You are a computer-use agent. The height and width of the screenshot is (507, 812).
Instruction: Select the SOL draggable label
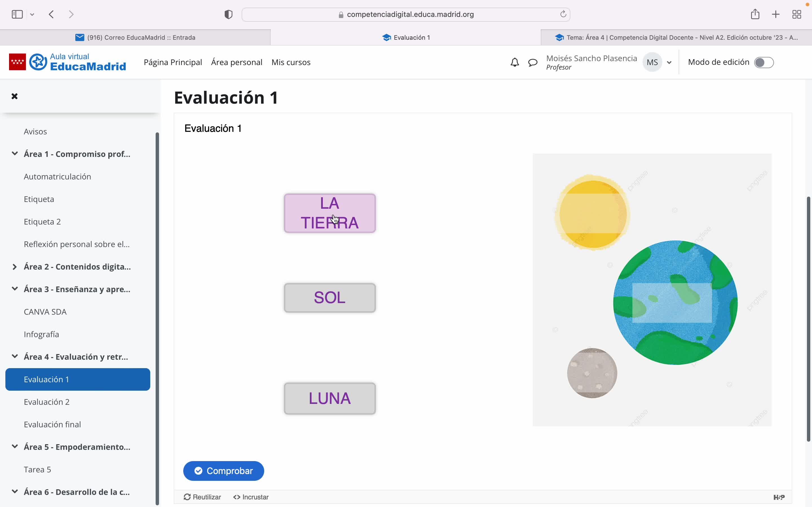coord(330,298)
